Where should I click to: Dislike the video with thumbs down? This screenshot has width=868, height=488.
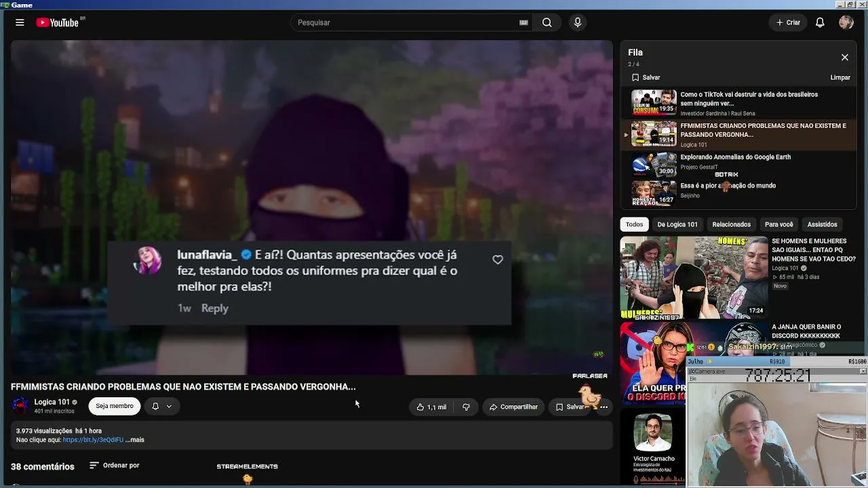point(466,407)
